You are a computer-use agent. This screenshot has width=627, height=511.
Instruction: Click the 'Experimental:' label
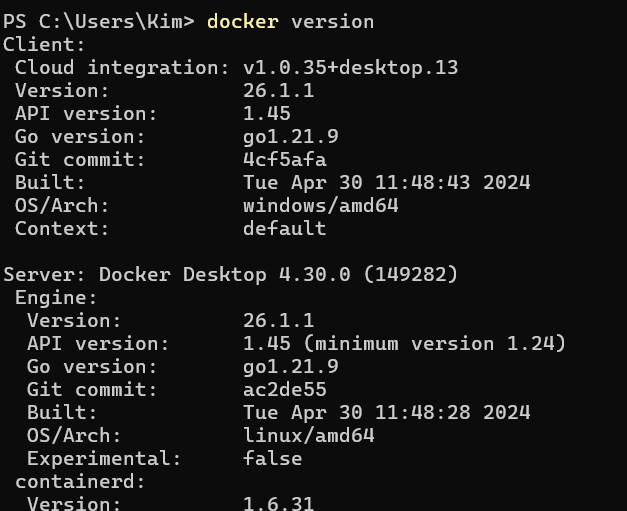[104, 459]
